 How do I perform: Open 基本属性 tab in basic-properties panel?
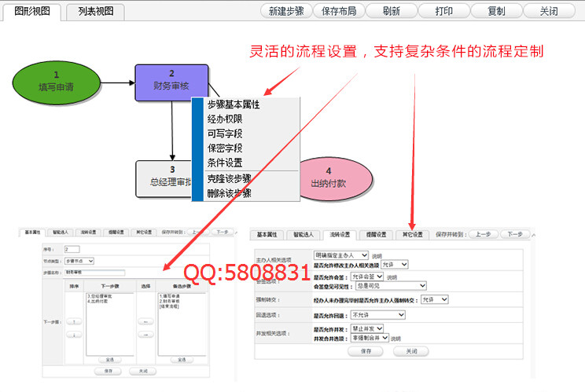coord(32,233)
